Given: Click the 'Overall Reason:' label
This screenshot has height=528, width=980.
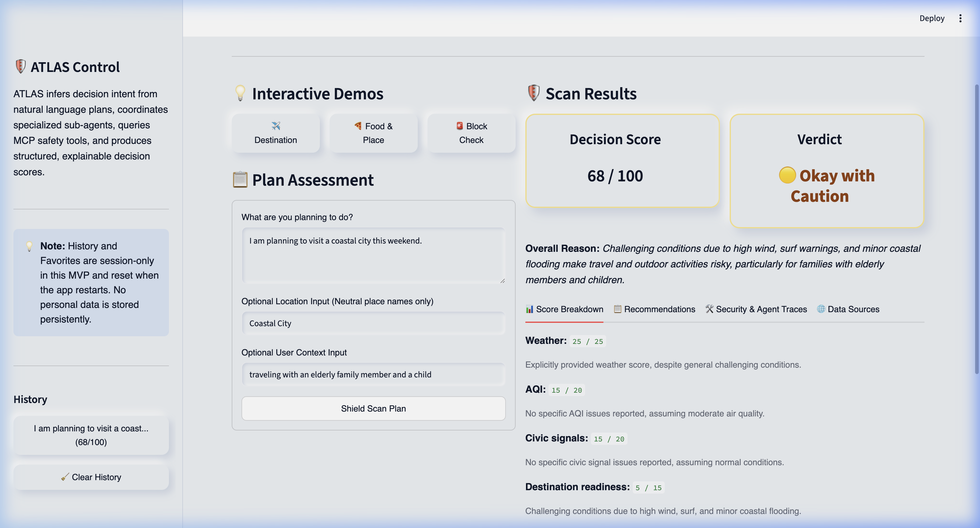Looking at the screenshot, I should coord(562,248).
